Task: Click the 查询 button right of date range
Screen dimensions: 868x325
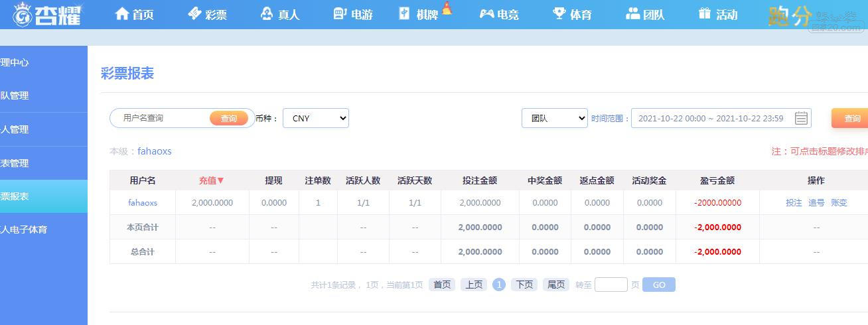Action: tap(851, 118)
